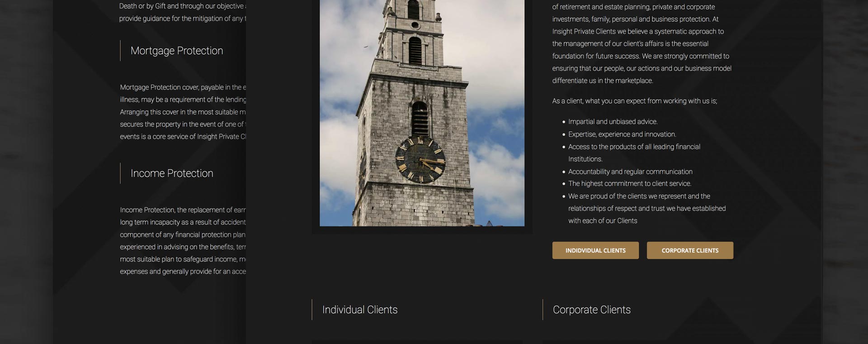Screen dimensions: 868x344
Task: Click 'As a client, what you can expect' line
Action: tap(635, 101)
